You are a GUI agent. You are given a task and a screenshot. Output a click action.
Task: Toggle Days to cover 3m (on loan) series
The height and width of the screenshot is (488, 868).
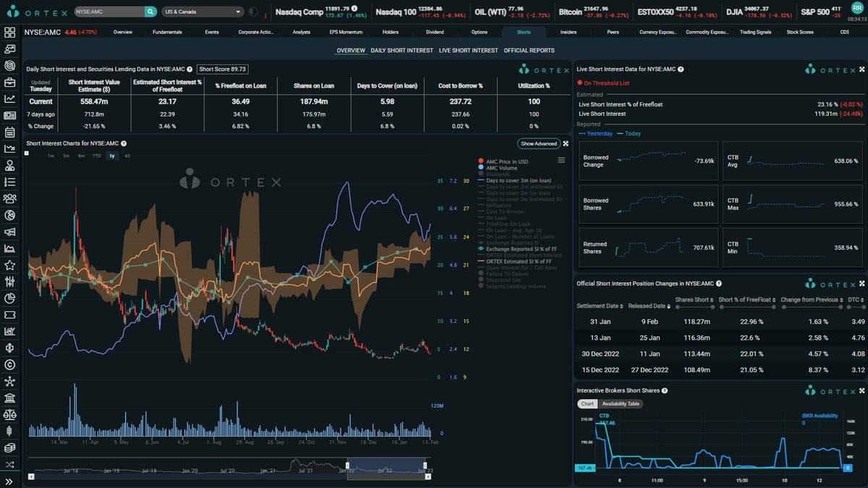pos(514,180)
